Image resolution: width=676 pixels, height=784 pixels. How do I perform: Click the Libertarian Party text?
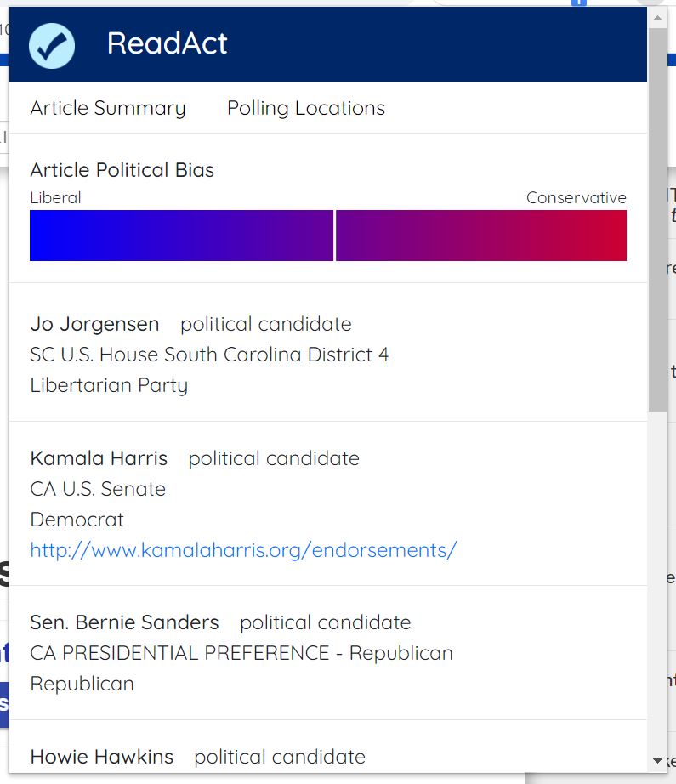pos(109,385)
